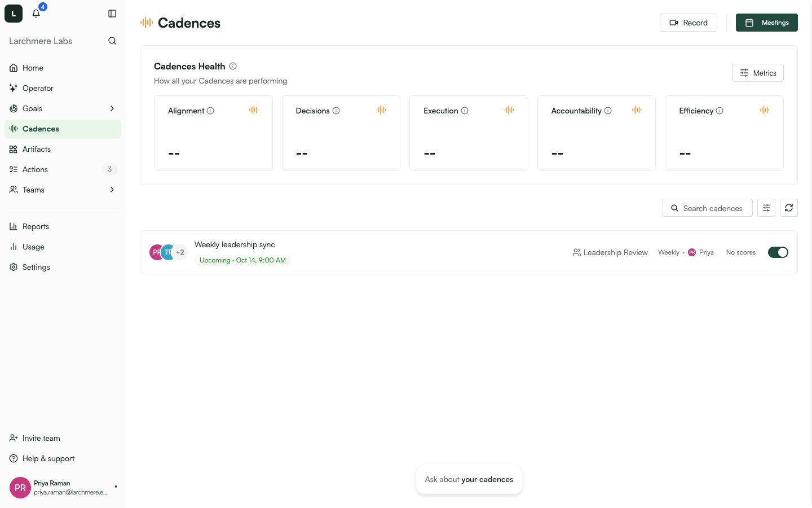This screenshot has width=812, height=508.
Task: Open cadence filter options icon
Action: point(766,208)
